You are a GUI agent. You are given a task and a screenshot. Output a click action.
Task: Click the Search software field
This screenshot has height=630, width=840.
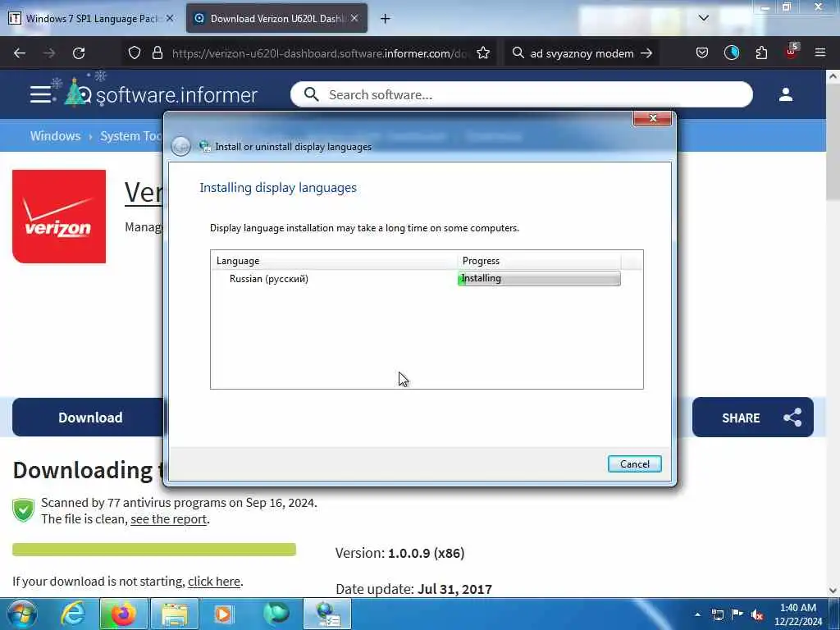tap(521, 95)
